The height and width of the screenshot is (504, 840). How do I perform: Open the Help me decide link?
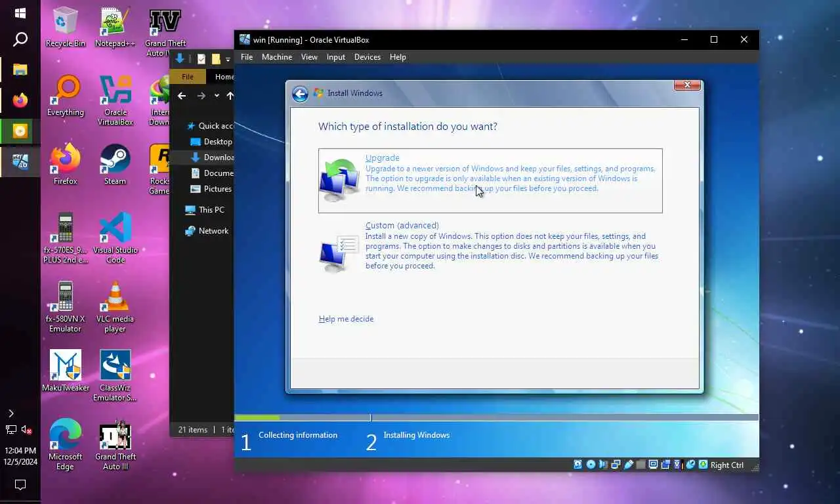point(346,319)
